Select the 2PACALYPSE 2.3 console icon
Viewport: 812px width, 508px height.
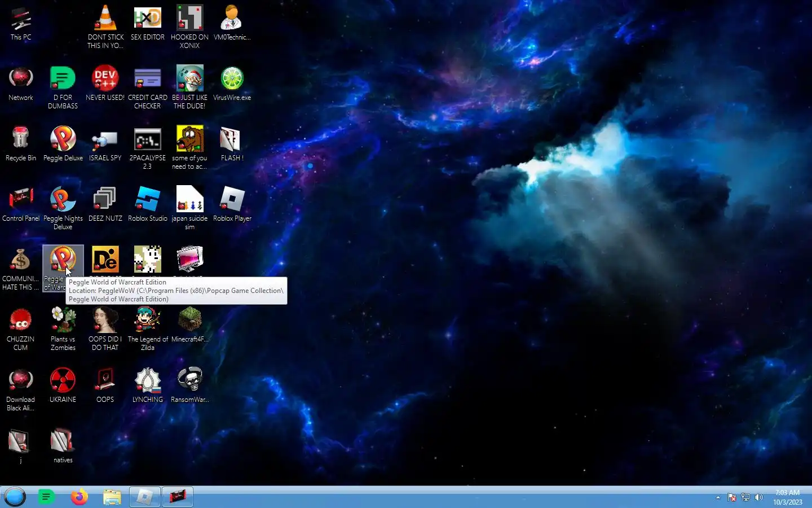coord(148,139)
